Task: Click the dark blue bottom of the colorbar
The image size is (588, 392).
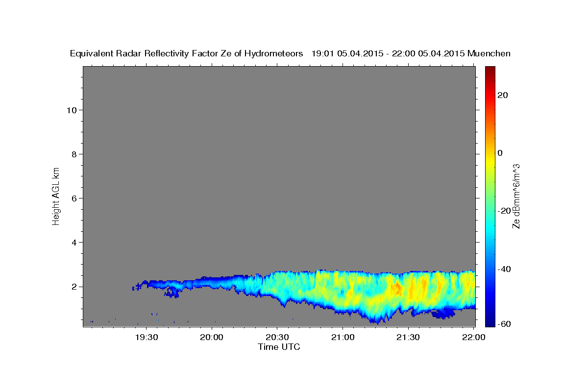Action: coord(490,322)
